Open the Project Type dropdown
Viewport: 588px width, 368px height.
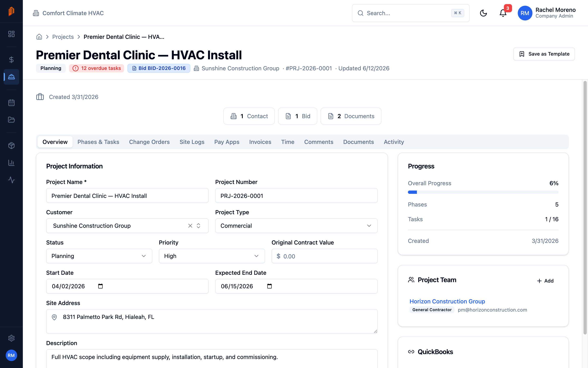click(296, 226)
